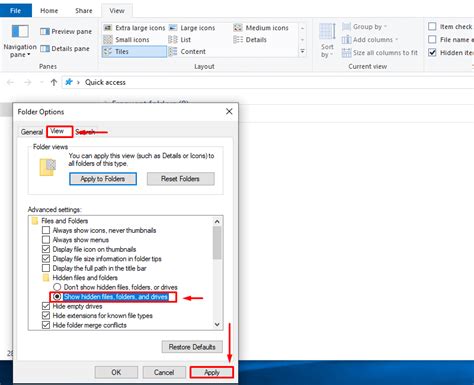This screenshot has height=385, width=474.
Task: Click the Cancel button
Action: (164, 372)
